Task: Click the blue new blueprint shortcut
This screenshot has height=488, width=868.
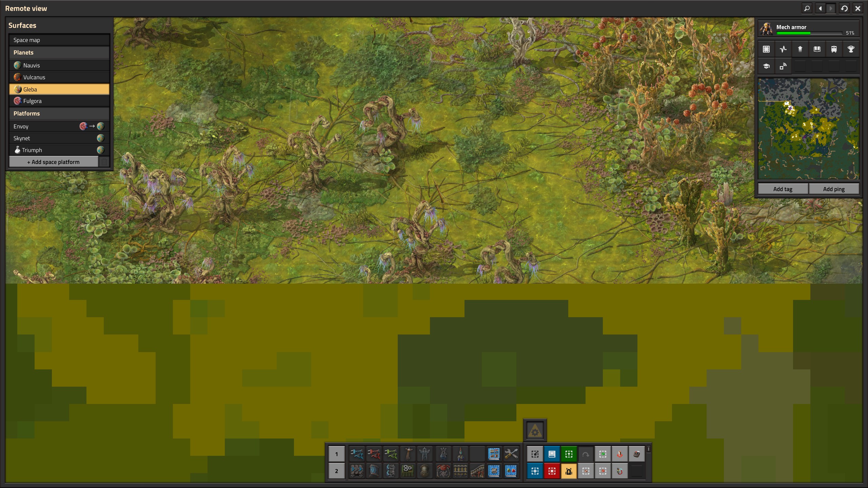Action: pyautogui.click(x=535, y=471)
